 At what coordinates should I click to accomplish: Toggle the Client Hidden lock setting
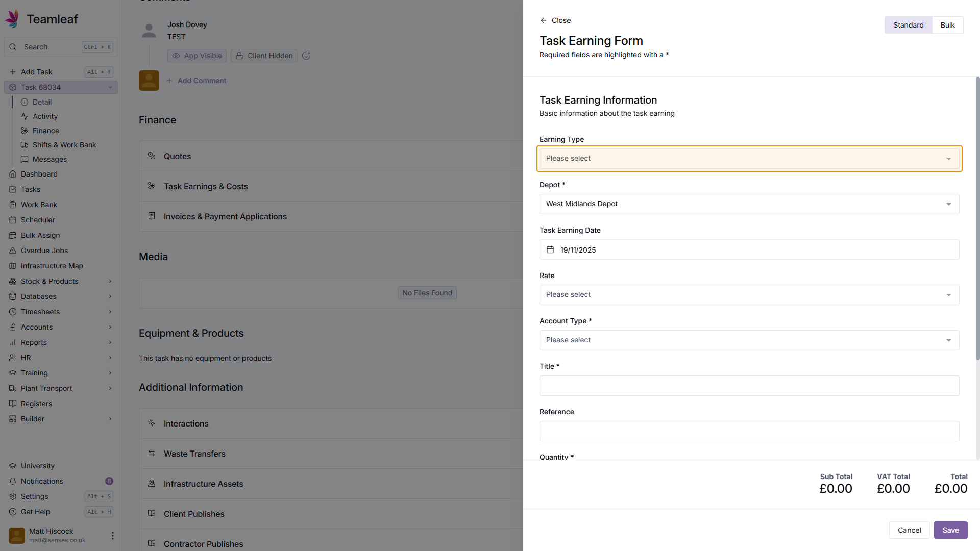pyautogui.click(x=264, y=56)
